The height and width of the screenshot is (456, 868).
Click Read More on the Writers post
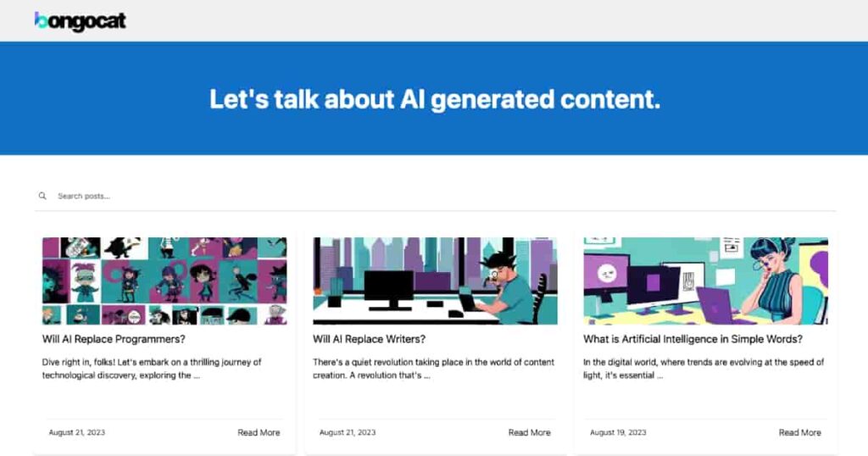click(x=529, y=432)
